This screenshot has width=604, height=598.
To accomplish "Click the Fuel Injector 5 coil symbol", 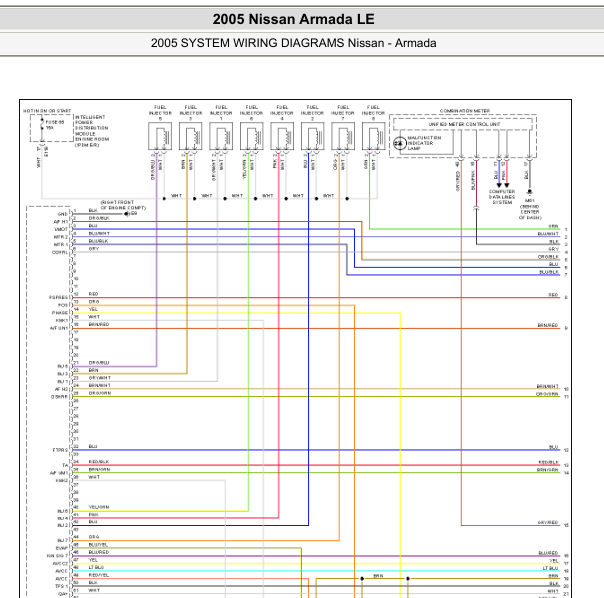I will [160, 136].
